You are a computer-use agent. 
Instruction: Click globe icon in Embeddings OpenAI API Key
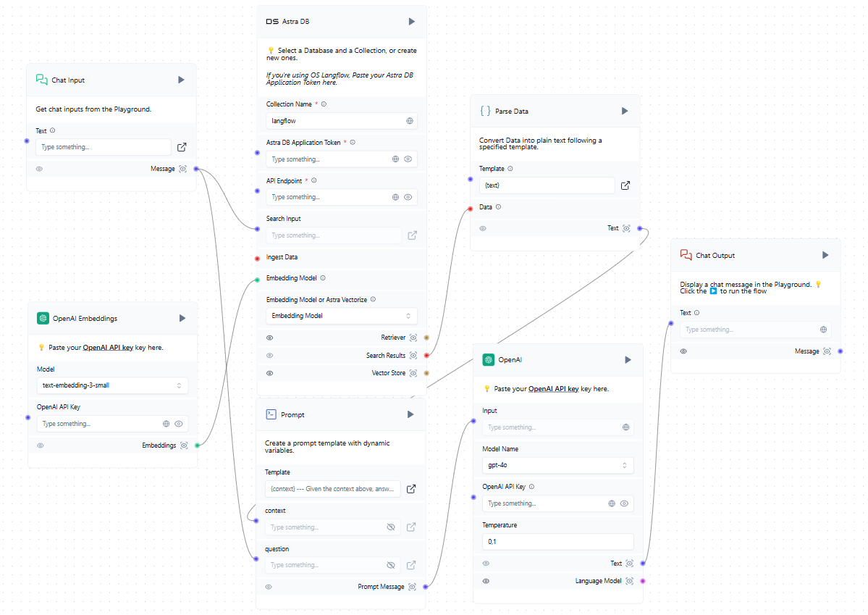pos(166,424)
